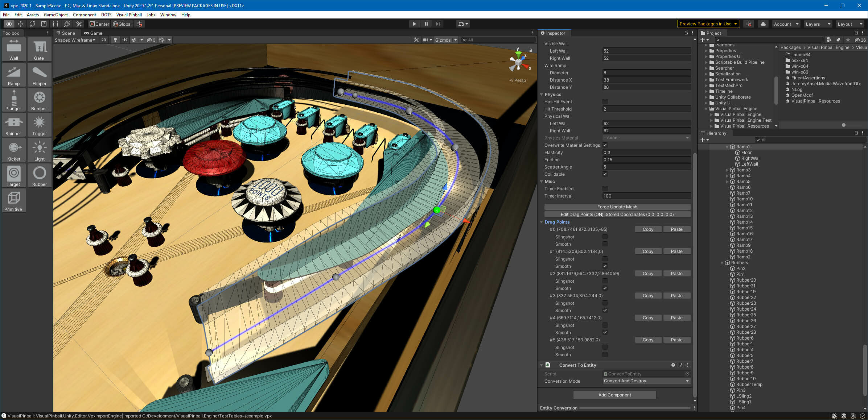Select the Bumper tool in Toolbox

click(x=39, y=100)
